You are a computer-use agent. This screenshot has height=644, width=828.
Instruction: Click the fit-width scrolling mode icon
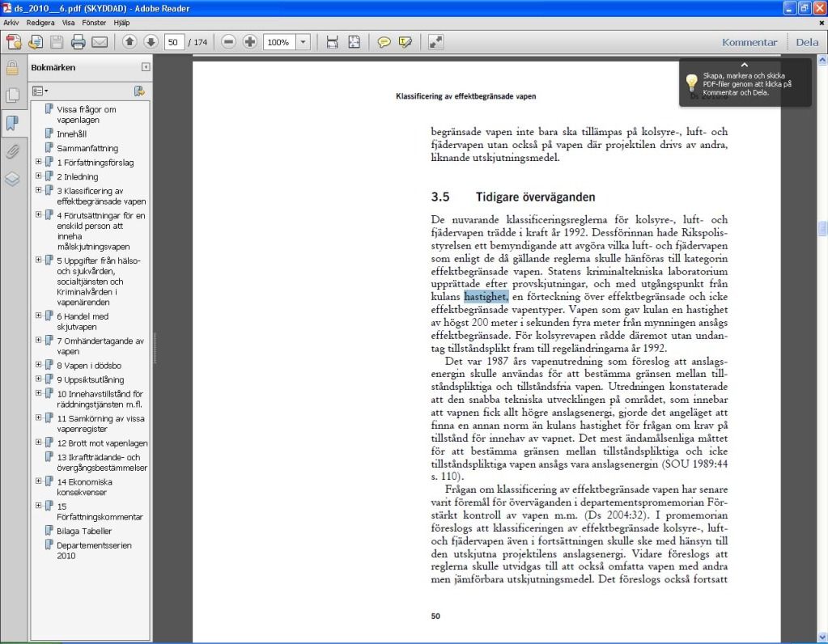coord(332,42)
